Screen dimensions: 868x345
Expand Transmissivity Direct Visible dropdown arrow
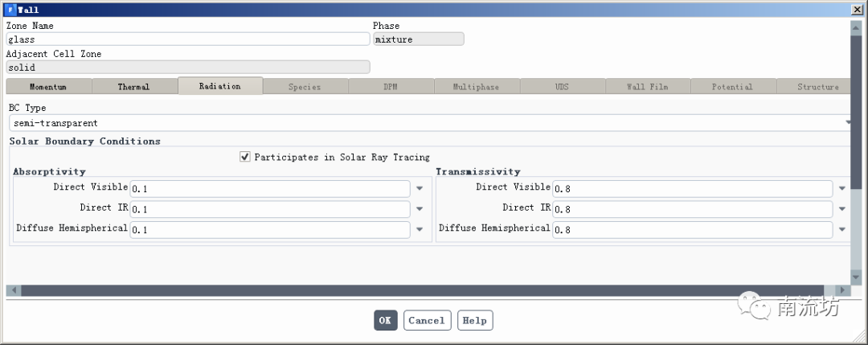point(842,189)
